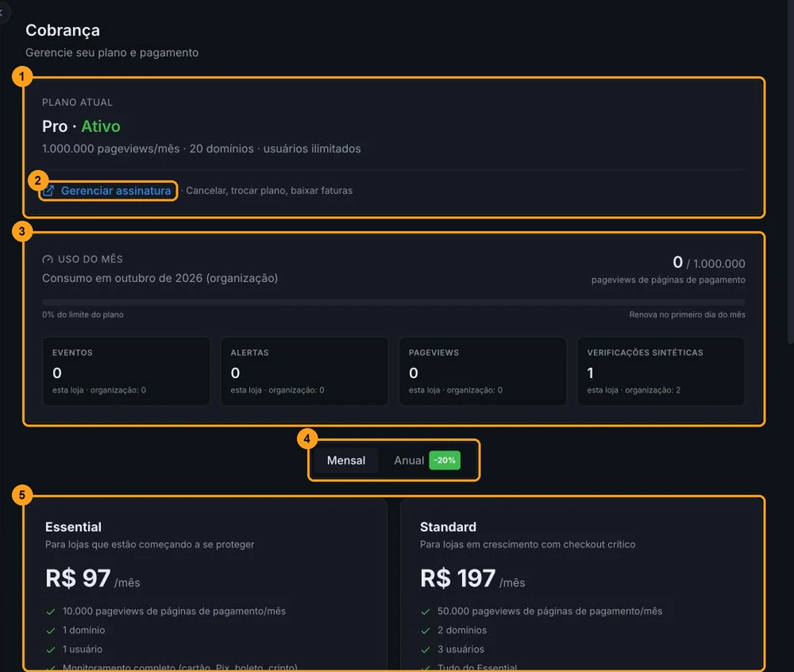
Task: Select the Mensal billing toggle
Action: pos(346,461)
